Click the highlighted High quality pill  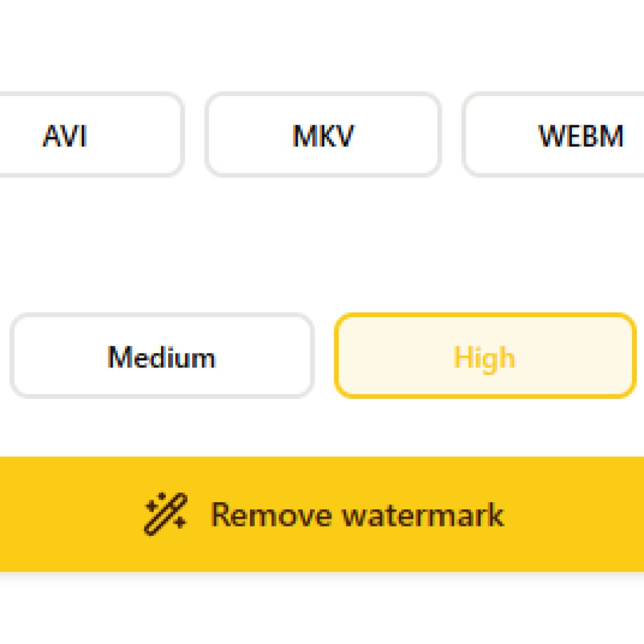(x=485, y=356)
